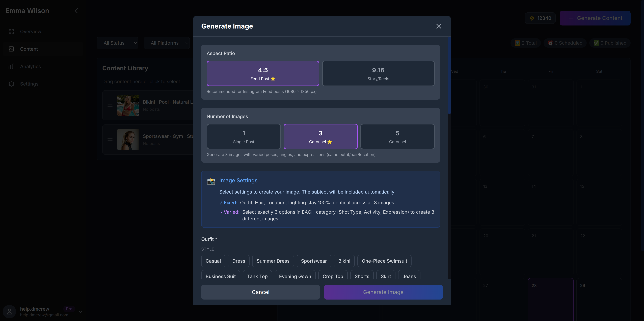Image resolution: width=644 pixels, height=321 pixels.
Task: Click the 2 Total counter badge
Action: tap(525, 43)
